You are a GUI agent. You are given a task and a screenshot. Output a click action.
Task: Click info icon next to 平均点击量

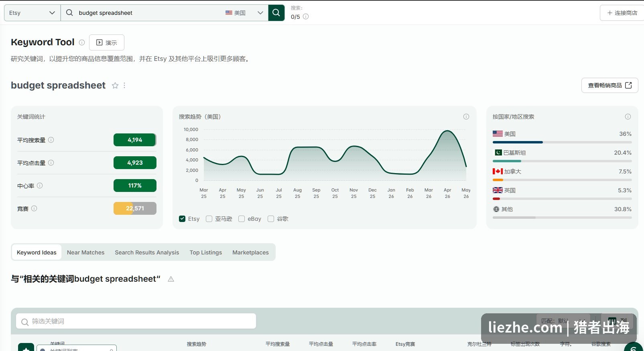51,163
